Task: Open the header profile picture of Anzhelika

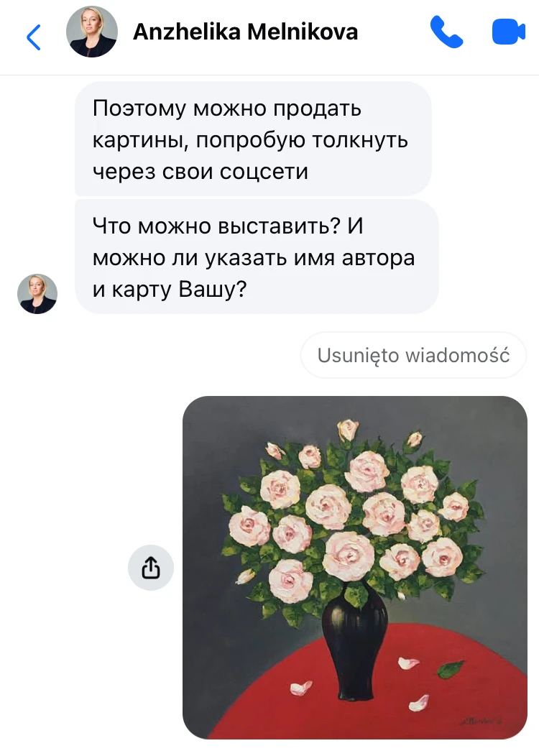Action: 91,32
